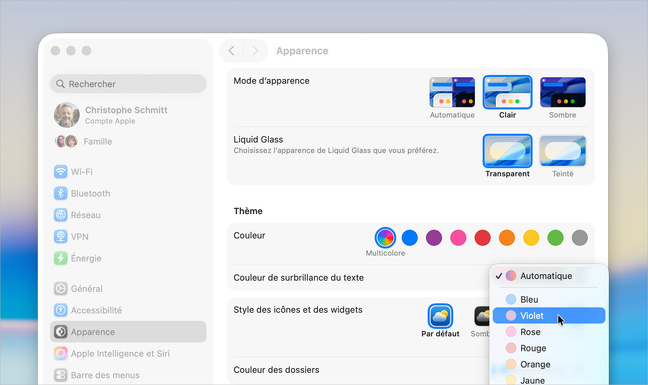Open Famille sharing settings
This screenshot has height=385, width=648.
(x=128, y=141)
